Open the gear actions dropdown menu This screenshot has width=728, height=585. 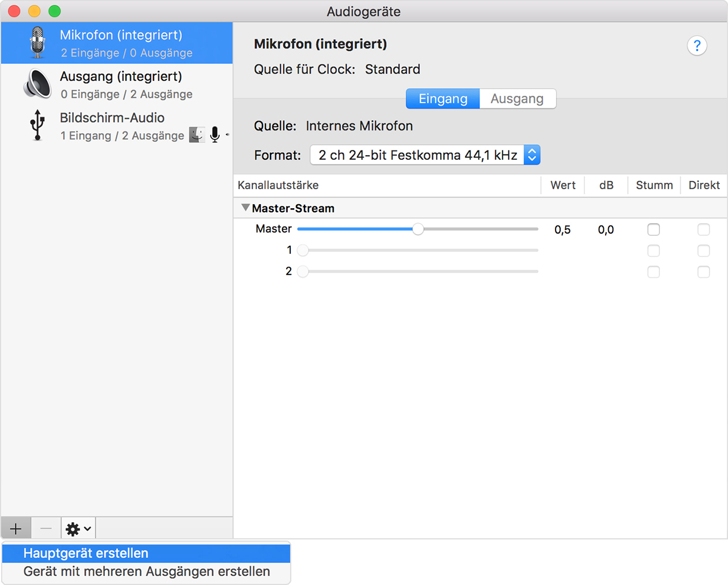point(78,528)
